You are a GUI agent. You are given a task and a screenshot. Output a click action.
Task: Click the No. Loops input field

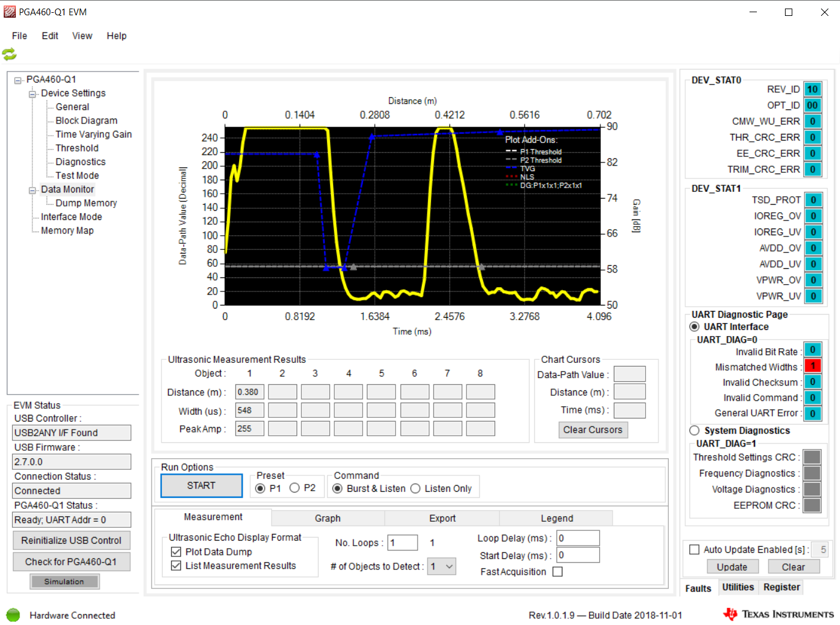click(403, 543)
